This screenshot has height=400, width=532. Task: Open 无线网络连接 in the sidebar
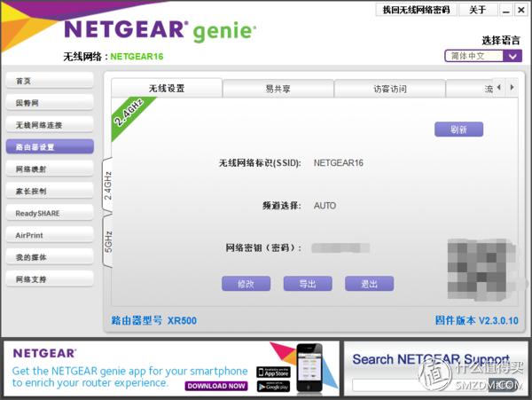[x=50, y=125]
